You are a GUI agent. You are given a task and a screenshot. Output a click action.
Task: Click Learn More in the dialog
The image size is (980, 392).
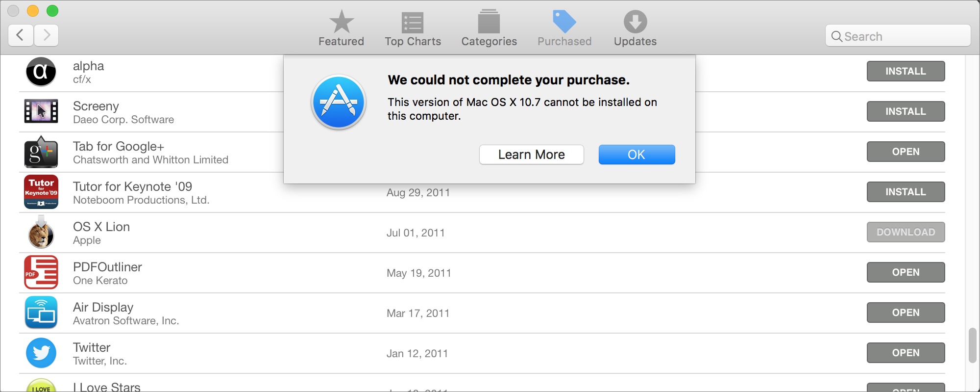click(x=531, y=154)
